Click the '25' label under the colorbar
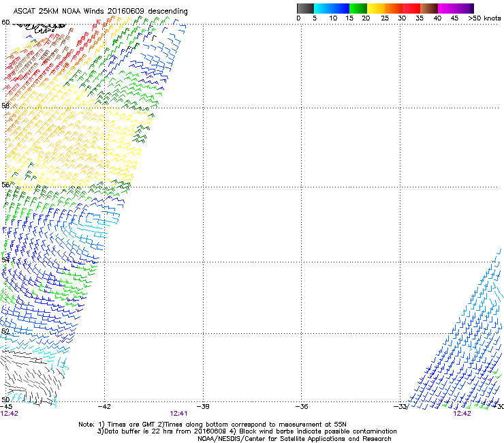The width and height of the screenshot is (504, 443). point(385,18)
